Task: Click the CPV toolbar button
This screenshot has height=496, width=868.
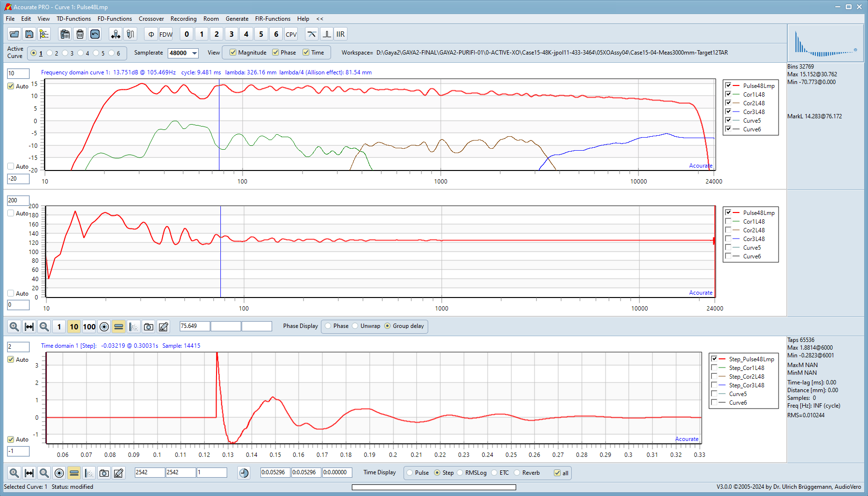Action: [x=291, y=34]
